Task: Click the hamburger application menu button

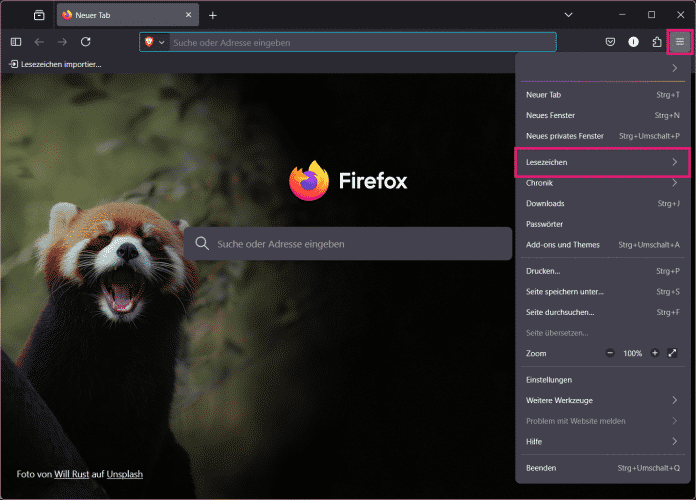Action: tap(679, 42)
